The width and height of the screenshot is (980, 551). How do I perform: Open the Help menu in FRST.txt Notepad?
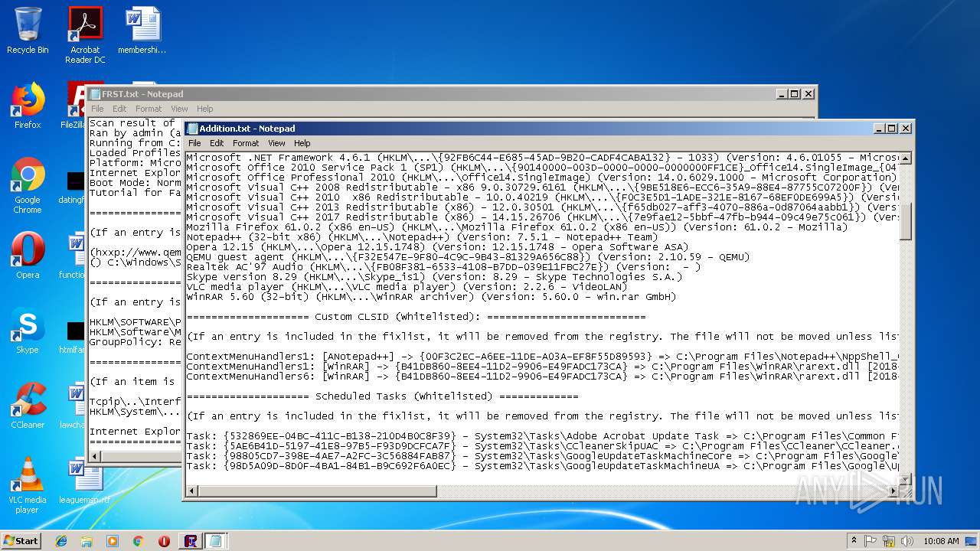205,109
